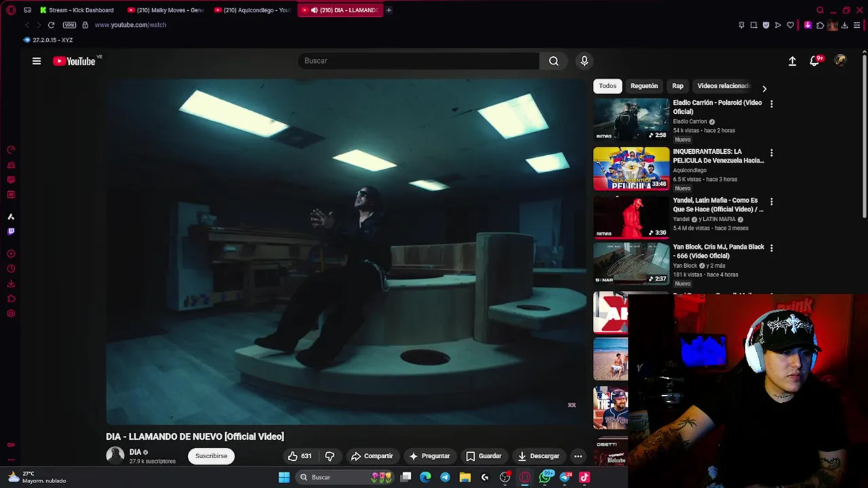Open Microsoft Edge from taskbar
This screenshot has height=488, width=868.
(x=425, y=477)
